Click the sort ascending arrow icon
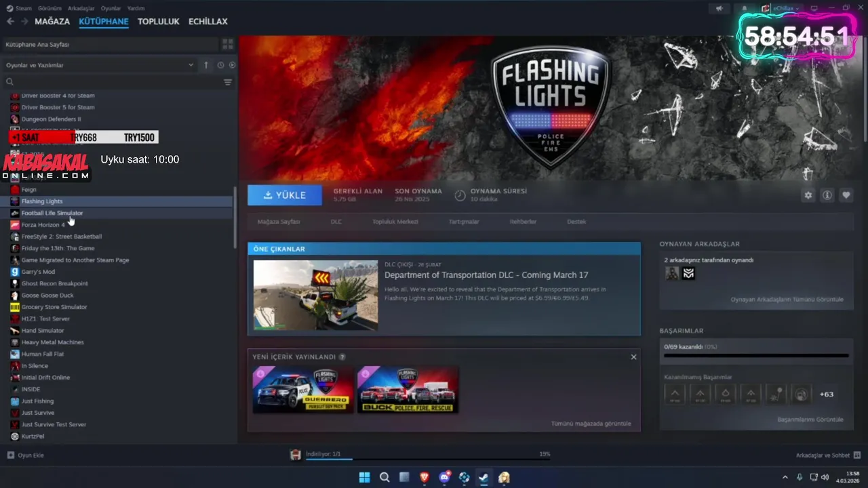The image size is (868, 488). point(206,65)
